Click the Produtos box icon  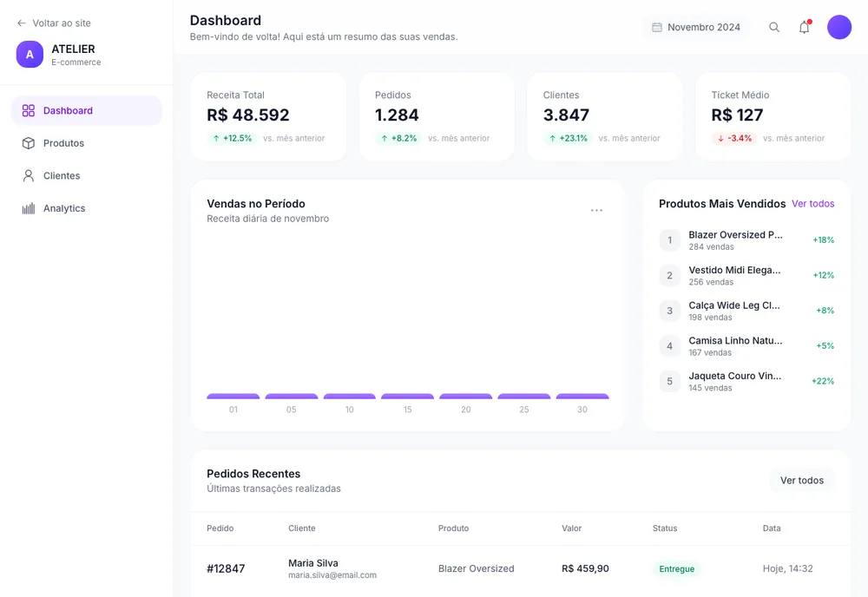pos(29,143)
